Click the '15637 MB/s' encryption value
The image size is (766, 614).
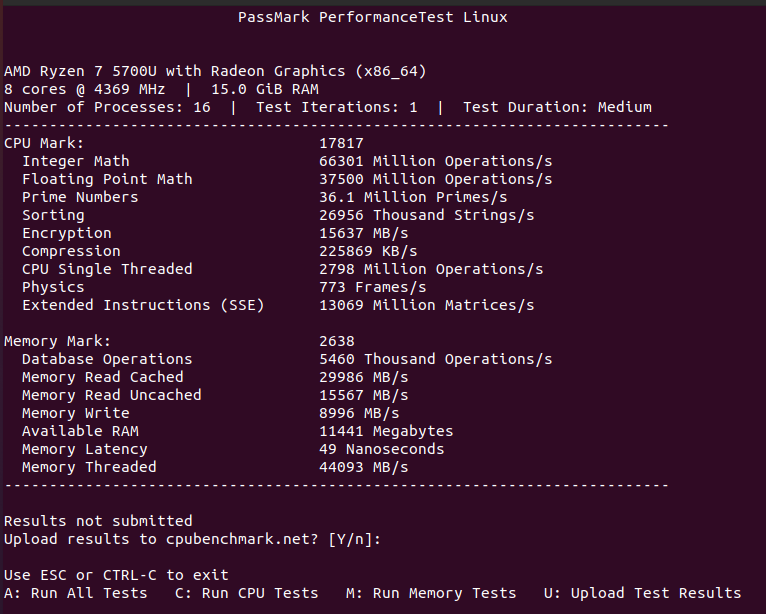point(363,233)
